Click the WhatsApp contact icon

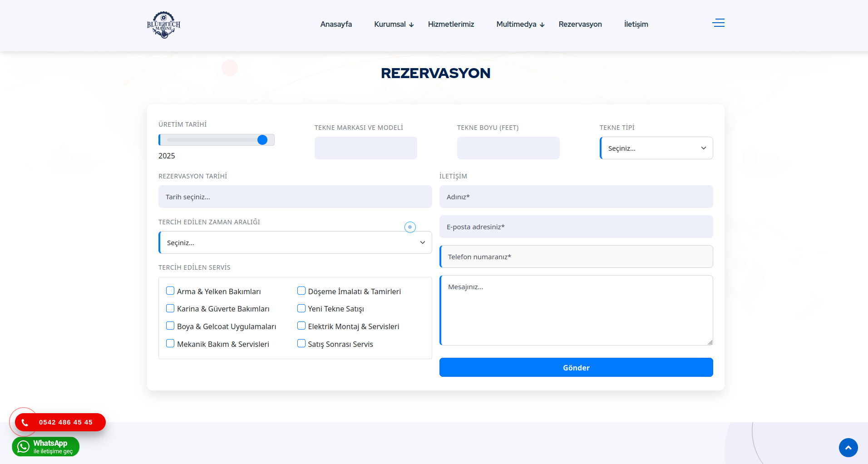(x=23, y=447)
